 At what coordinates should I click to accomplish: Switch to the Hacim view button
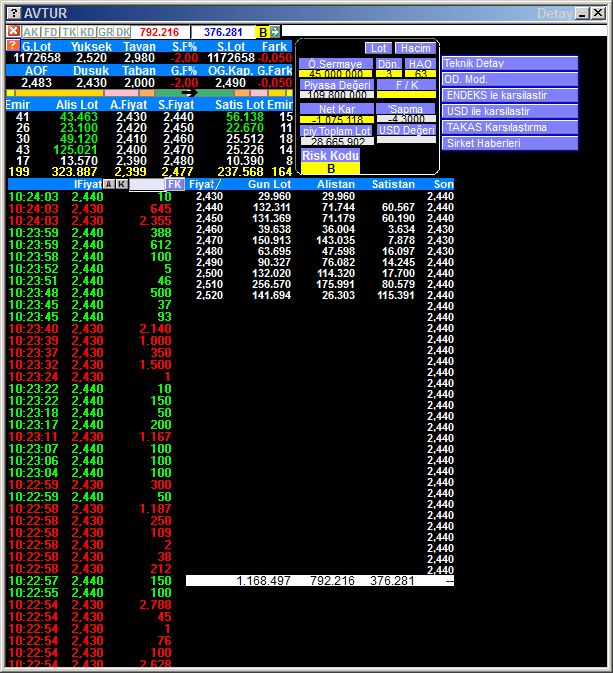pos(415,48)
